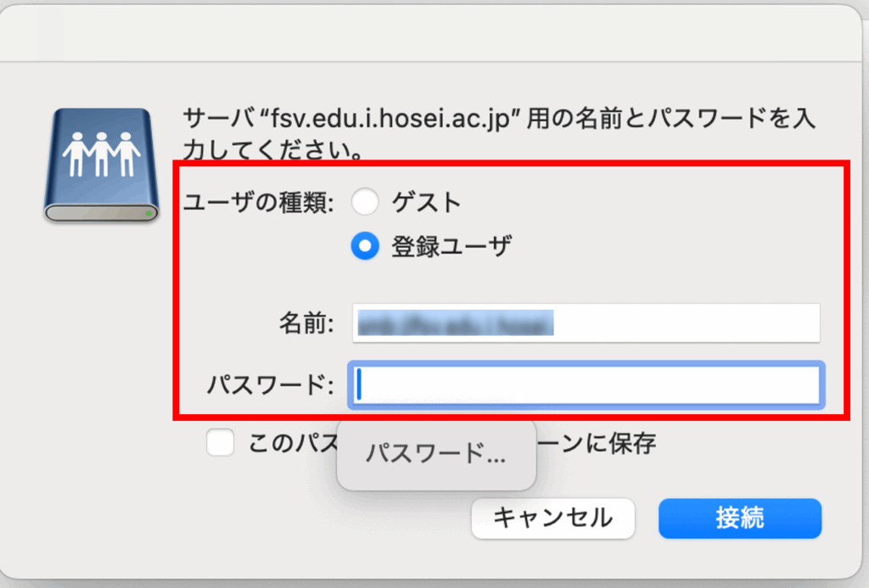
Task: Select the ゲスト radio button
Action: [x=365, y=202]
